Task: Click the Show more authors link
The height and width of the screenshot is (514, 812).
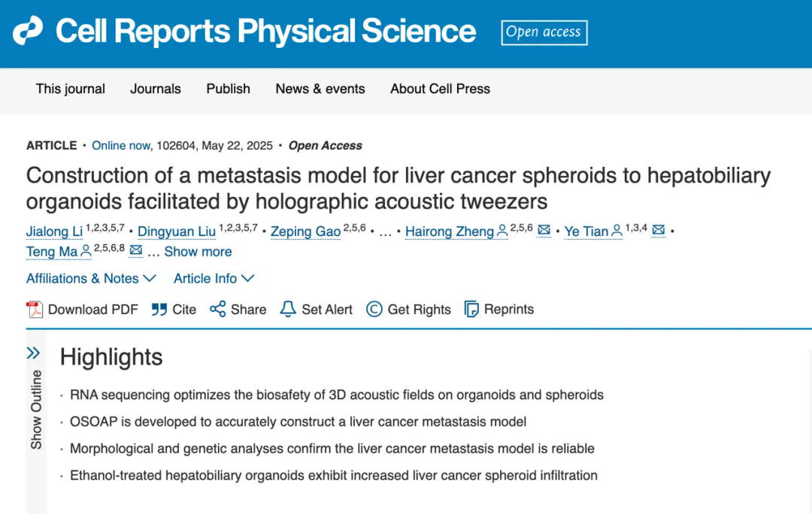Action: click(x=198, y=252)
